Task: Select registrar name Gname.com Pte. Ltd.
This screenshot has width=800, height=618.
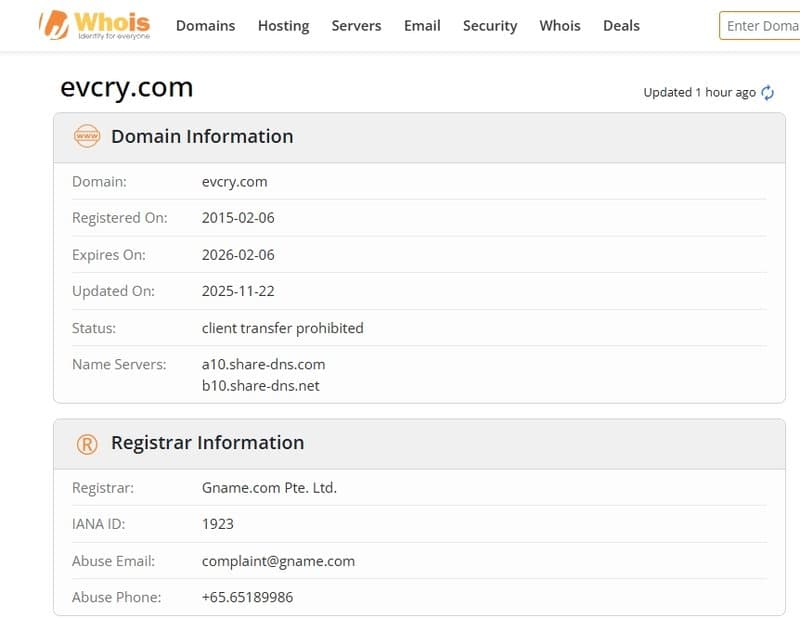Action: 269,488
